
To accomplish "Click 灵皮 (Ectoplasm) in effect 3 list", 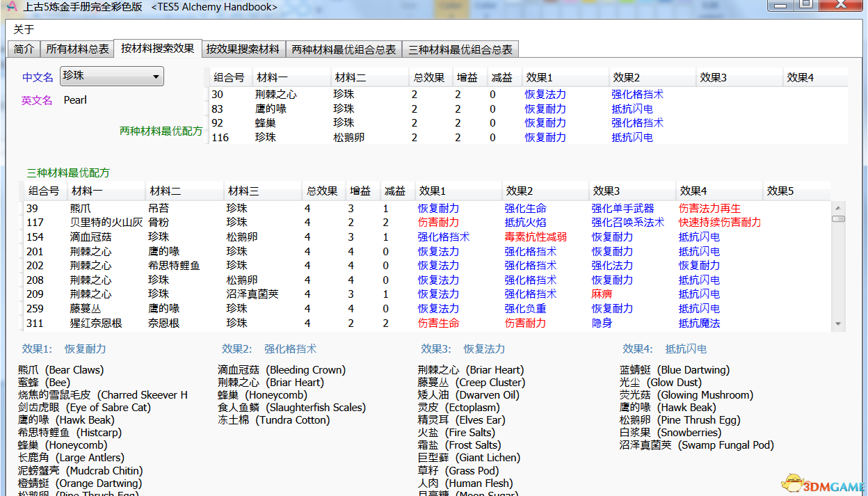I will pyautogui.click(x=459, y=408).
